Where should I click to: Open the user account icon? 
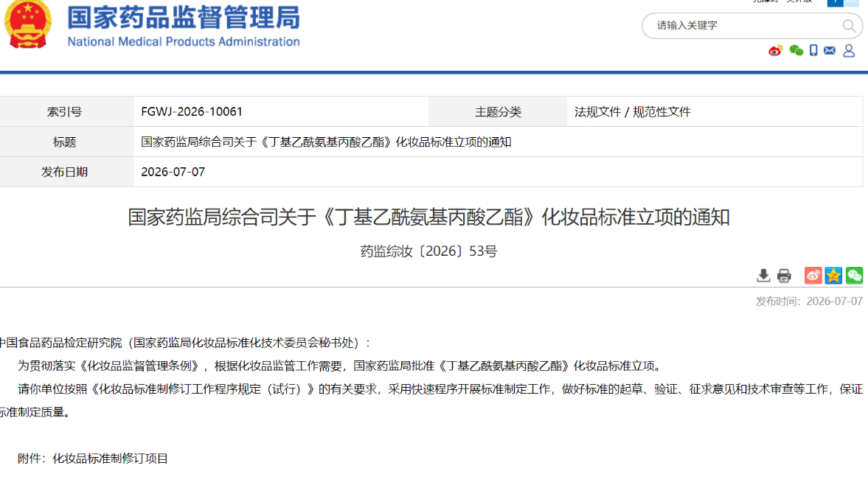849,51
